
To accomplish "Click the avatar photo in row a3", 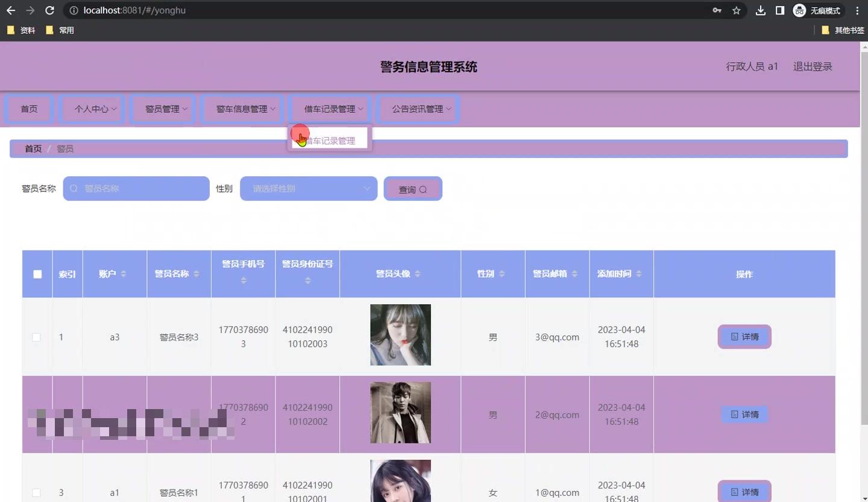I will pos(400,335).
